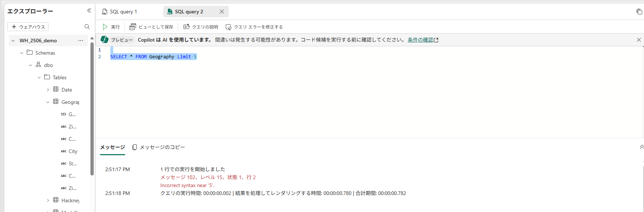Screen dimensions: 644x212
Task: Click the 123 type icon beside the G... column
Action: (x=63, y=114)
